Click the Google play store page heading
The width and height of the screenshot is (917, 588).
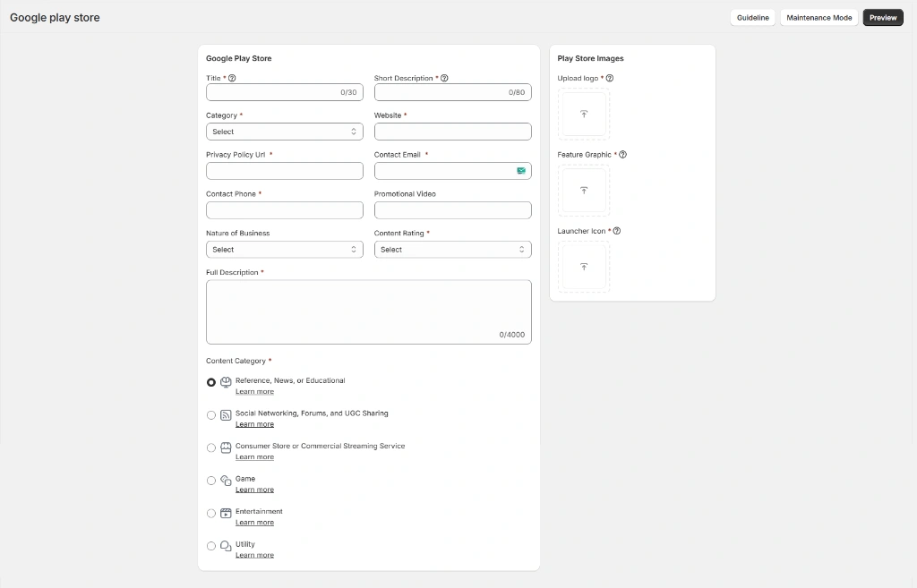(55, 18)
